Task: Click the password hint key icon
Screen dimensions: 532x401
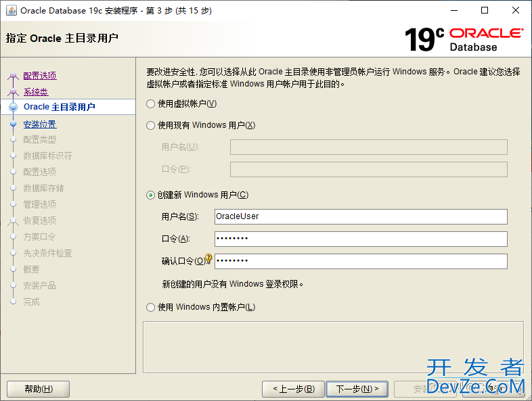Action: pyautogui.click(x=208, y=258)
